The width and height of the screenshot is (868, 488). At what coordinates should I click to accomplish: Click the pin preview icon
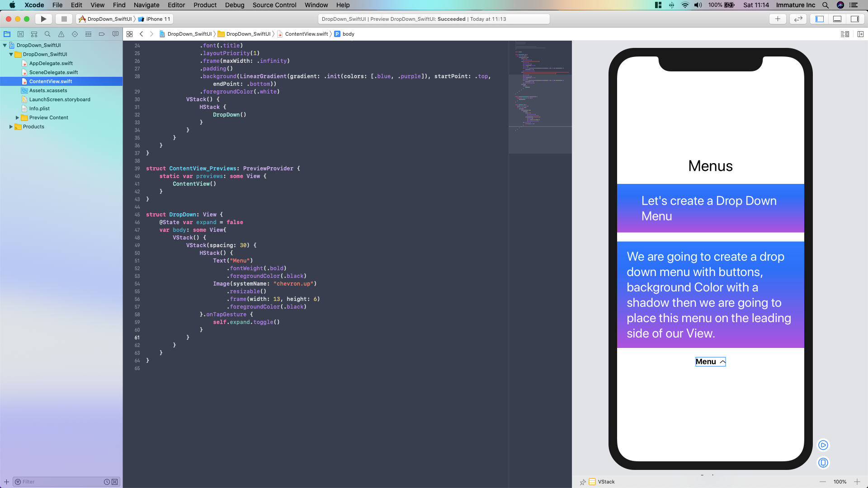click(x=583, y=482)
